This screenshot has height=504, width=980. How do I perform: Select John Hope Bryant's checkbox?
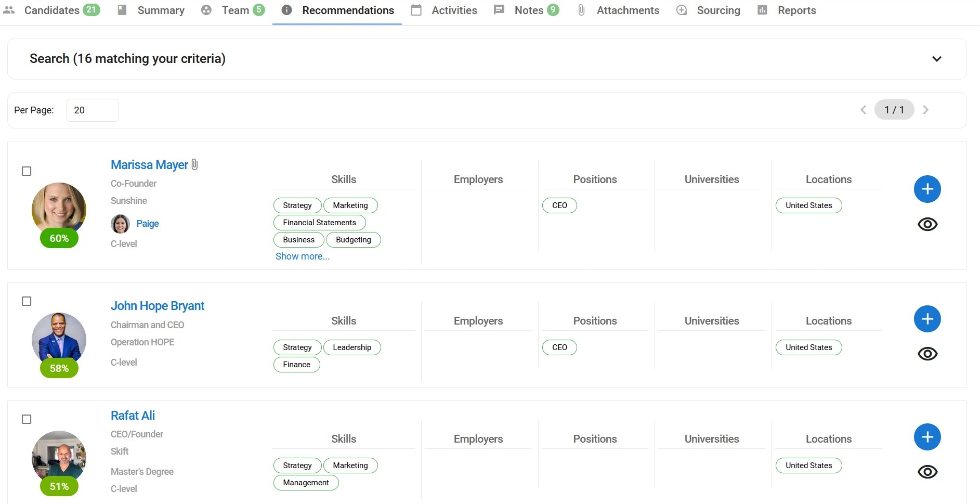[27, 301]
